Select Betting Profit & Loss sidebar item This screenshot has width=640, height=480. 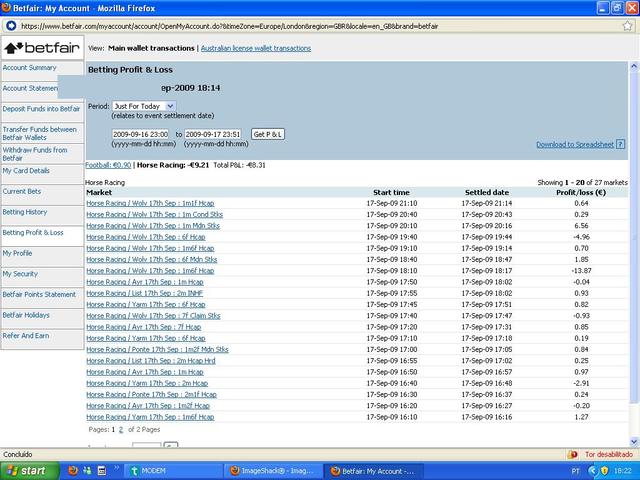pyautogui.click(x=33, y=233)
